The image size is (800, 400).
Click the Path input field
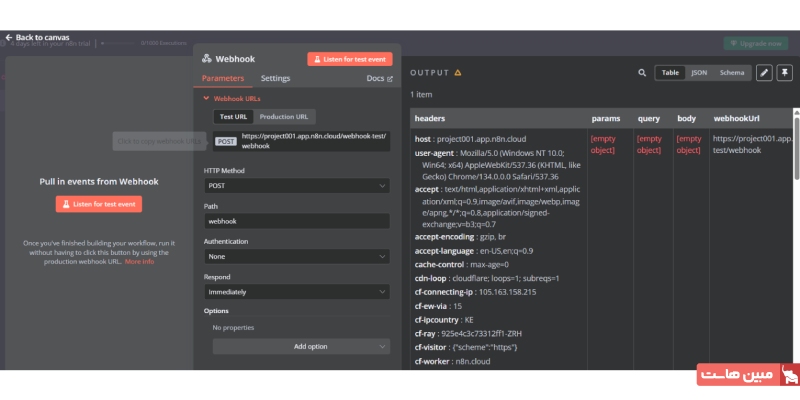(x=297, y=221)
